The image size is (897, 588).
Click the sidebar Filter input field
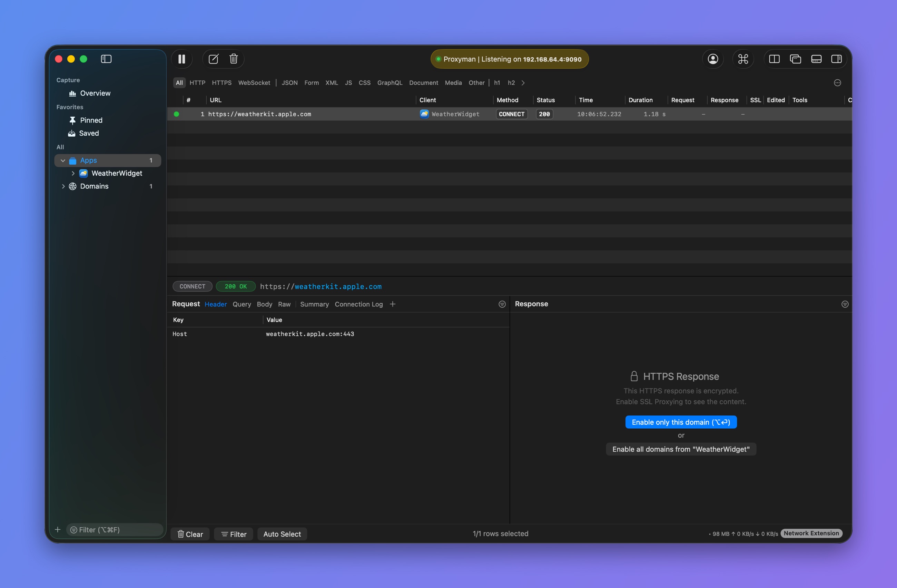point(115,530)
